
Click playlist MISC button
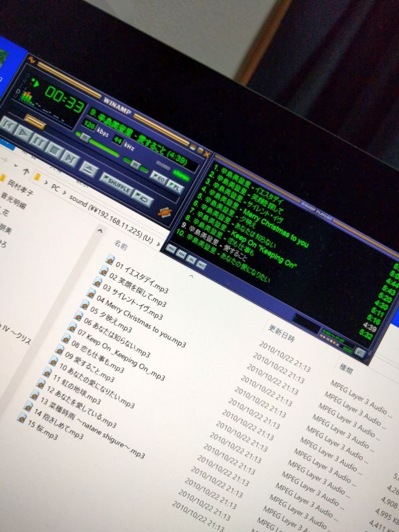coord(201,265)
